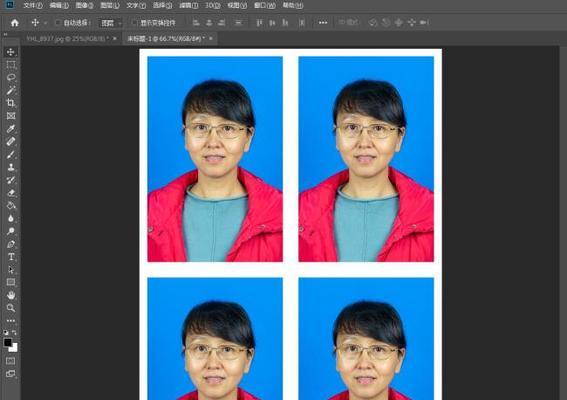Click the distribute horizontally icon
The height and width of the screenshot is (400, 567).
[x=302, y=23]
